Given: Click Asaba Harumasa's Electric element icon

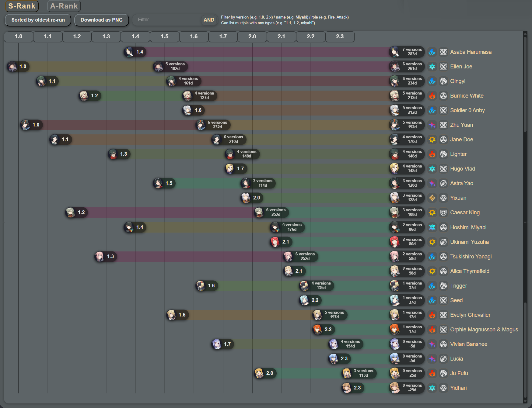Looking at the screenshot, I should coord(432,52).
